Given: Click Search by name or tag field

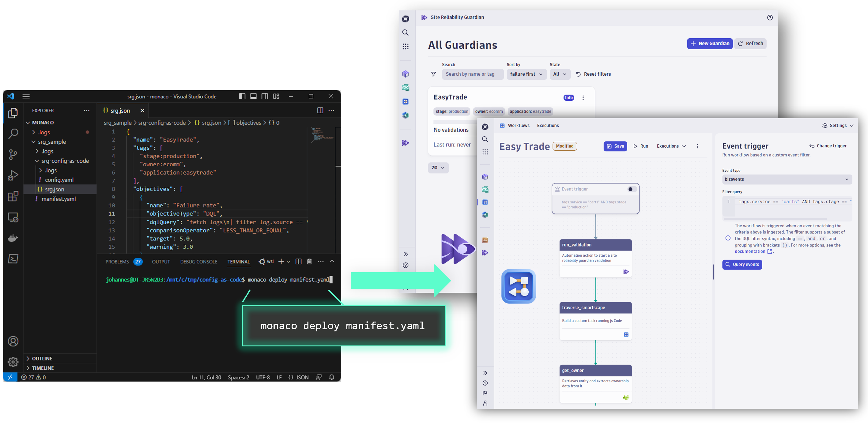Looking at the screenshot, I should (x=473, y=74).
